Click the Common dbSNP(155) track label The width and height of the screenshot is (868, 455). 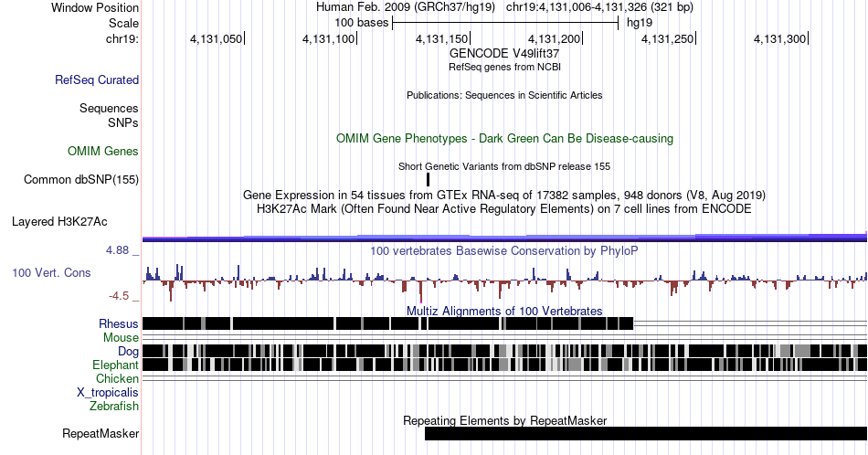coord(81,179)
